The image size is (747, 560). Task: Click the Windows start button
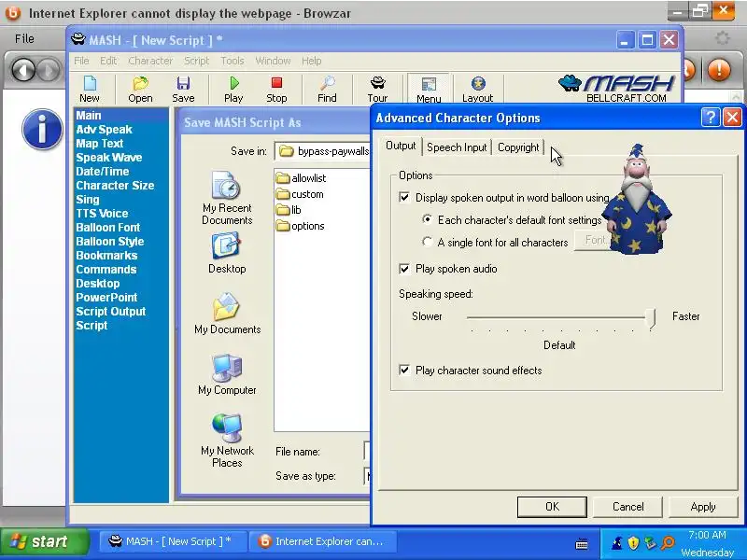45,542
